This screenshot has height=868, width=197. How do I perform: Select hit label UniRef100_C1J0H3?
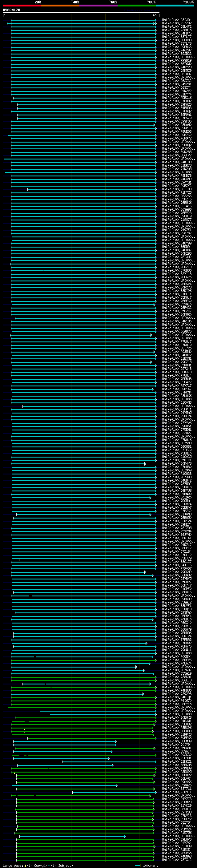(176, 514)
